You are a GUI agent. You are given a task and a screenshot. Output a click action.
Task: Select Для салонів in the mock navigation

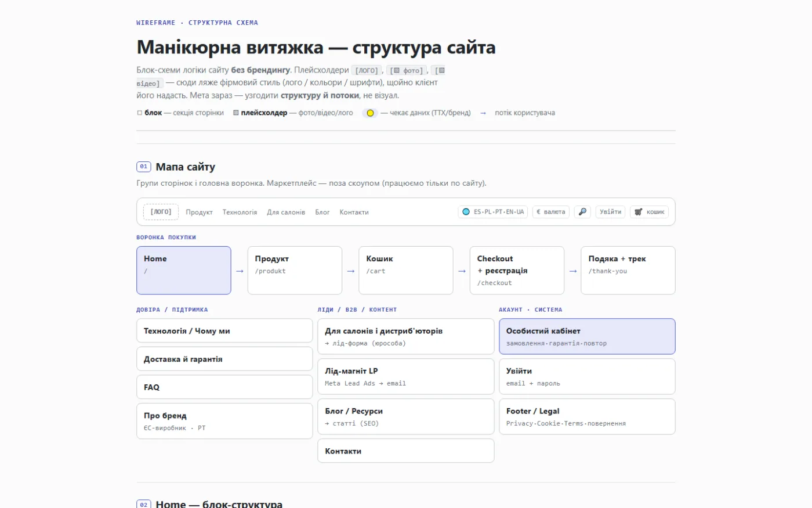286,212
